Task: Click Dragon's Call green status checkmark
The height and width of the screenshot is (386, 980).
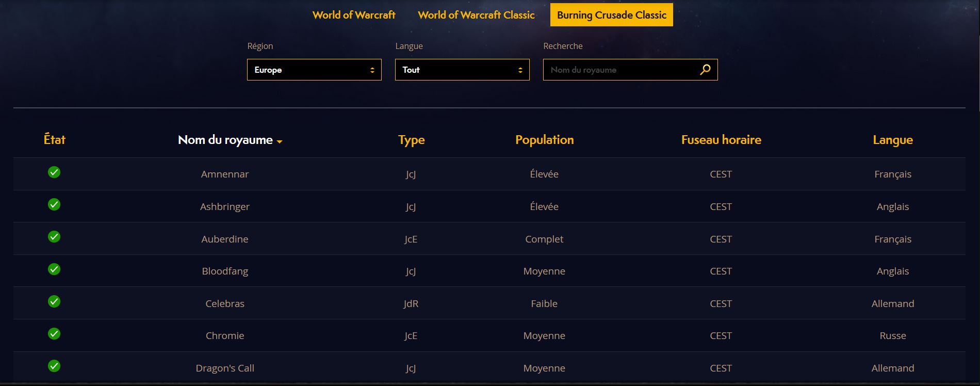Action: coord(54,366)
